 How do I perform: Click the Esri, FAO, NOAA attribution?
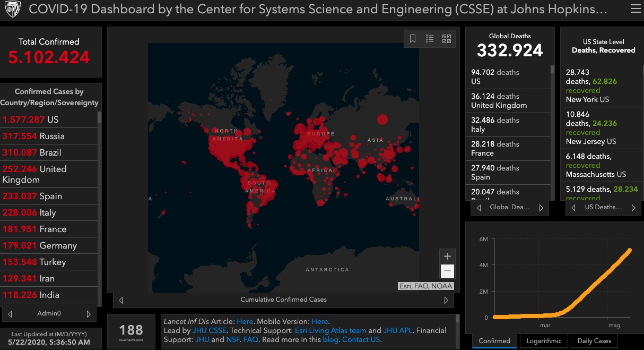click(426, 286)
